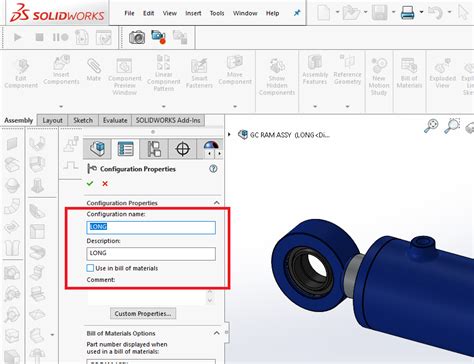Collapse the Configuration Properties section
This screenshot has width=474, height=364.
pyautogui.click(x=217, y=203)
